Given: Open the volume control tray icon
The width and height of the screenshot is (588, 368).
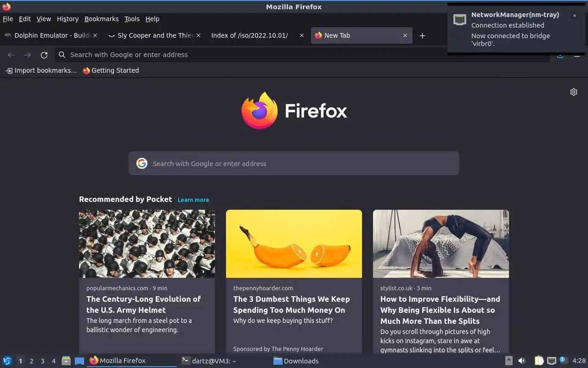Looking at the screenshot, I should tap(522, 361).
